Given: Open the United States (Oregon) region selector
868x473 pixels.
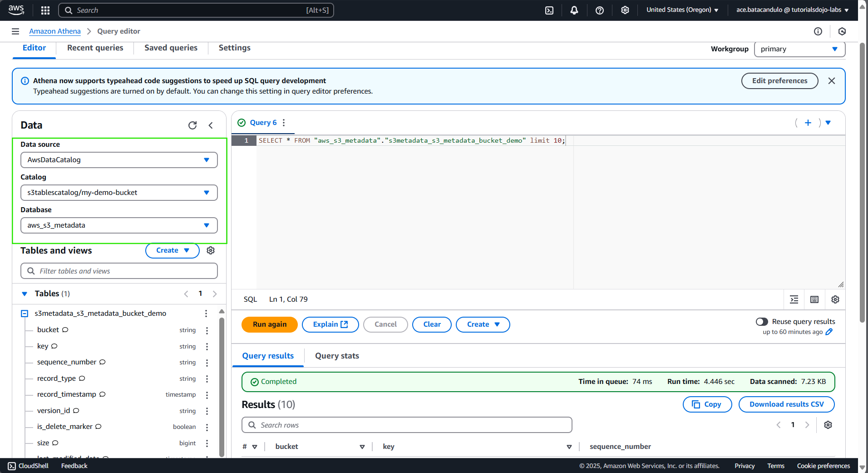Looking at the screenshot, I should point(682,10).
